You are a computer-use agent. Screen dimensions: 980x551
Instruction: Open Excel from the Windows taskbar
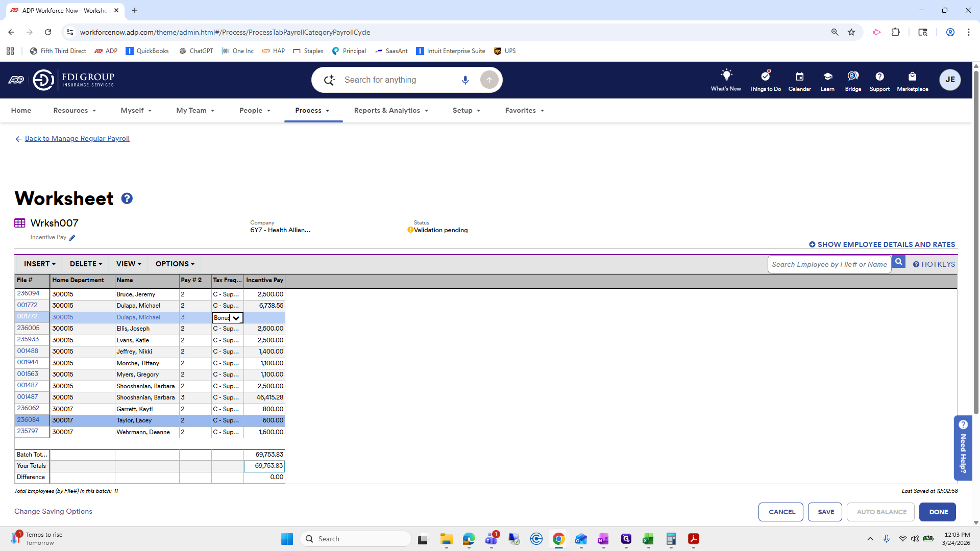tap(648, 539)
